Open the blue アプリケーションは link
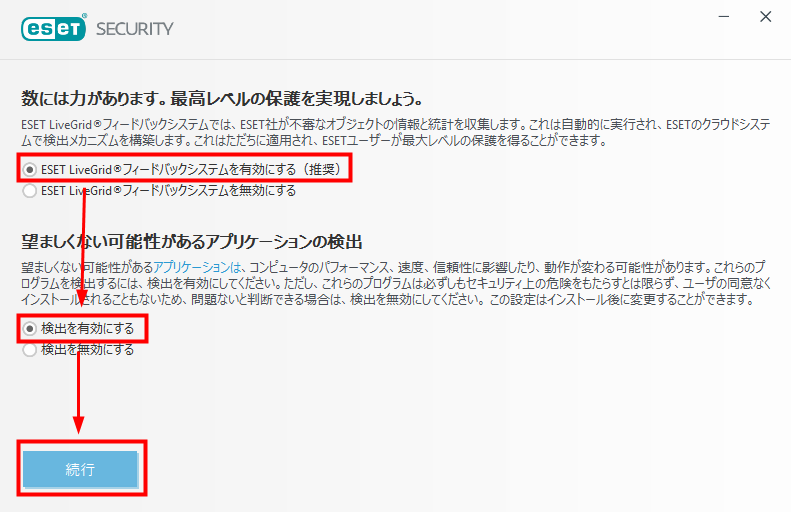Screen dimensions: 791x512 pyautogui.click(x=198, y=267)
